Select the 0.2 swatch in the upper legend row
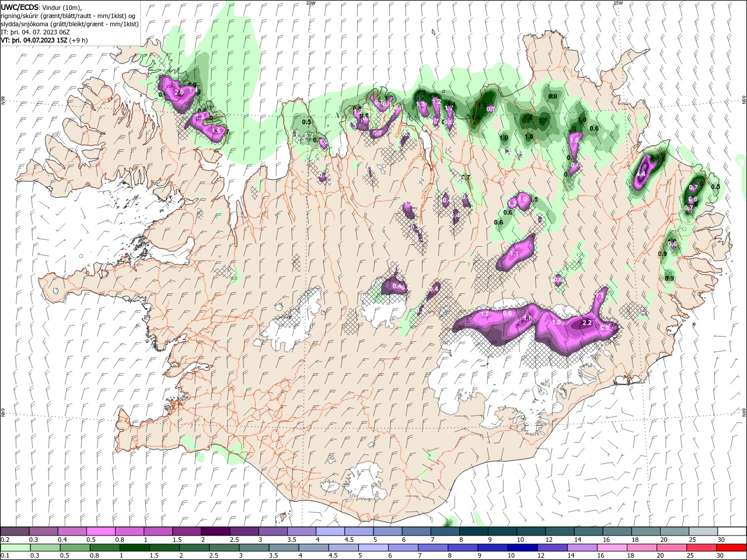The image size is (747, 560). 15,531
